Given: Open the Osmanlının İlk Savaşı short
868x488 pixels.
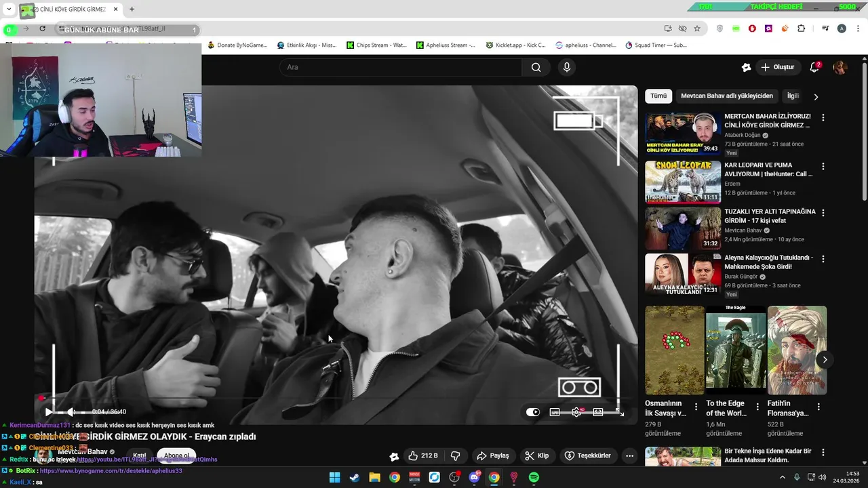Looking at the screenshot, I should click(675, 350).
